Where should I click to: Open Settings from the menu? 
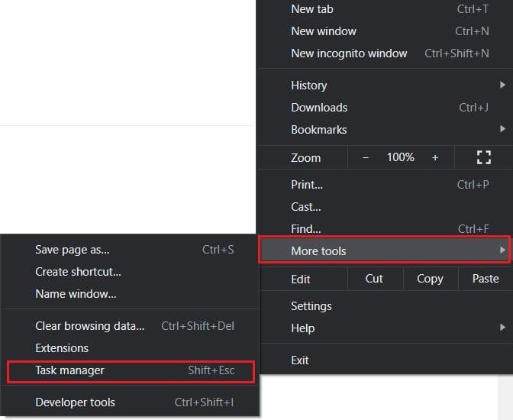pos(385,306)
